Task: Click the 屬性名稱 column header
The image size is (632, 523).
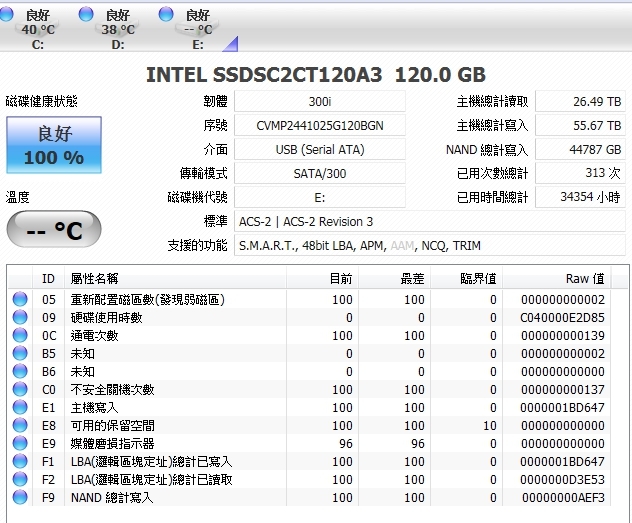Action: pyautogui.click(x=175, y=278)
